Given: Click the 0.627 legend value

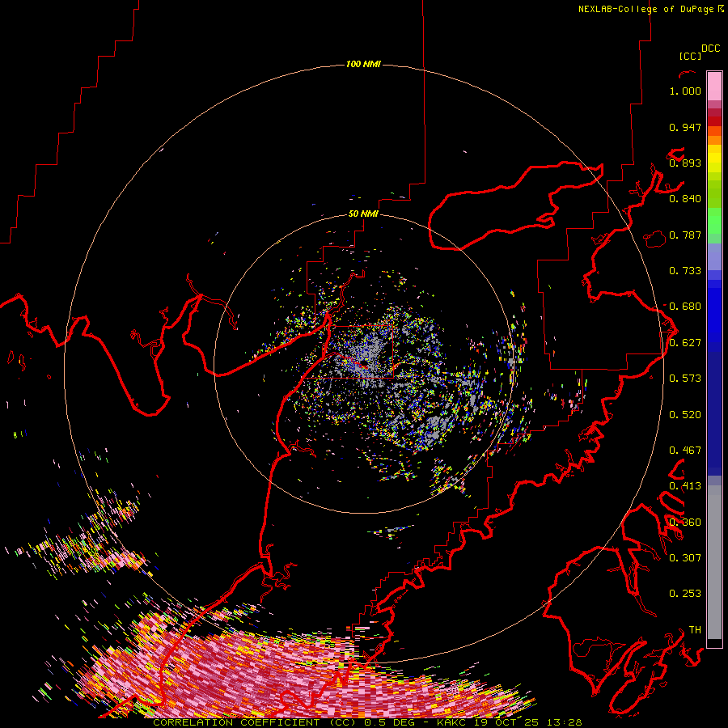Looking at the screenshot, I should [685, 343].
